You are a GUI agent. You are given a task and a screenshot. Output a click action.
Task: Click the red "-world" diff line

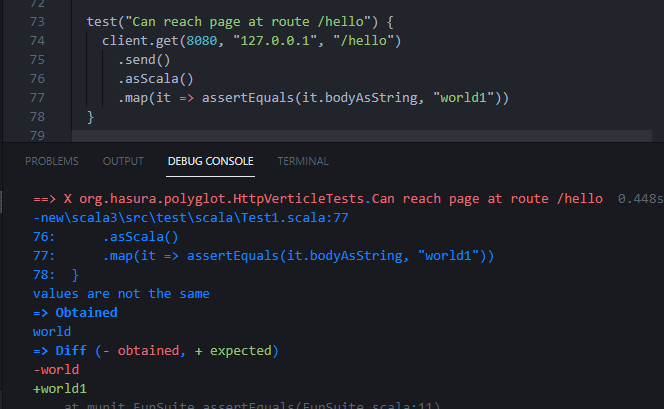56,370
